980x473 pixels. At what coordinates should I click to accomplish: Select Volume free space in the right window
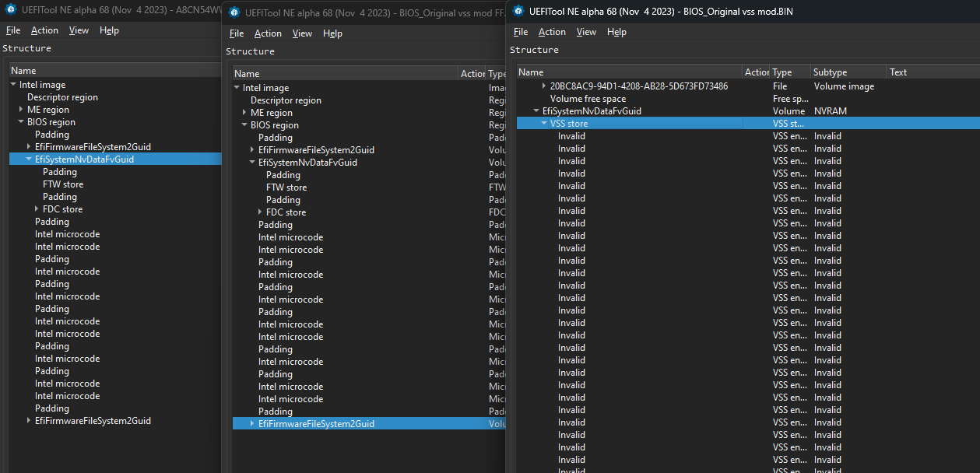click(x=588, y=99)
